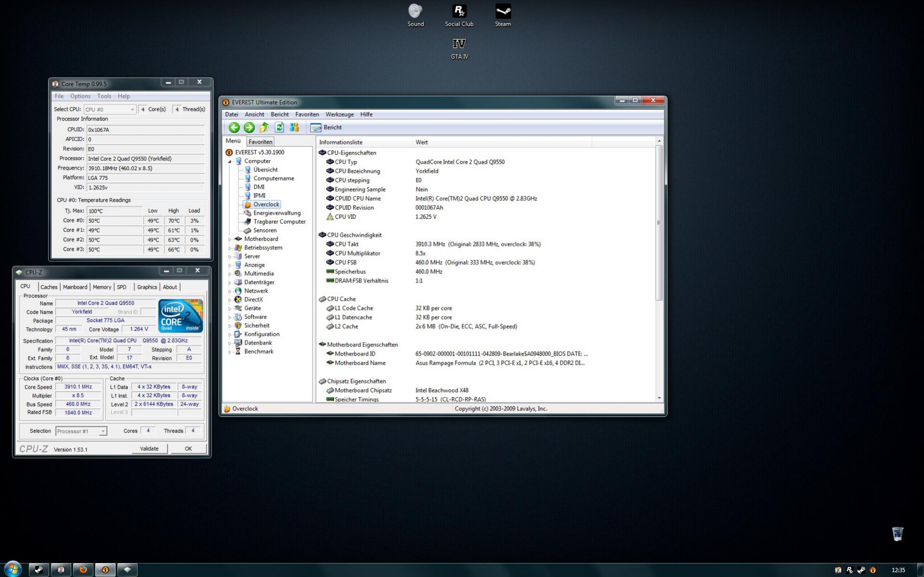This screenshot has height=577, width=924.
Task: Click the green Forward arrow in EVEREST toolbar
Action: tap(249, 128)
